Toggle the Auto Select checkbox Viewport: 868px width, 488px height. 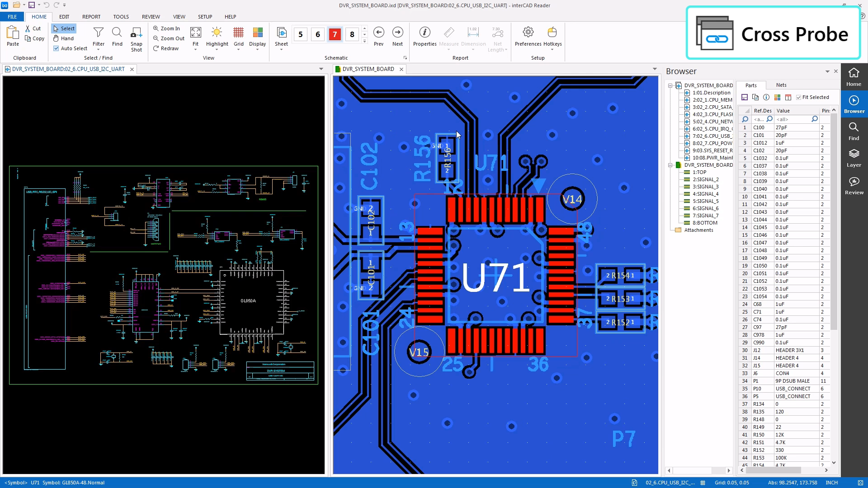coord(56,48)
